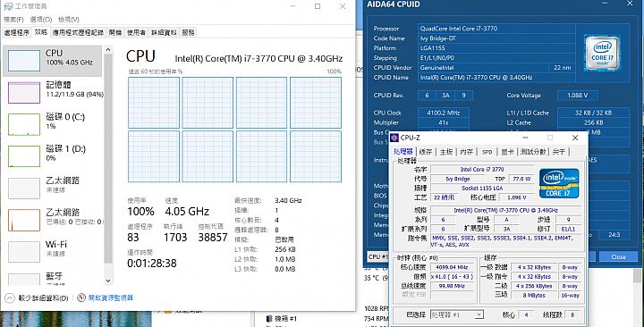The image size is (644, 327).
Task: Click the 倍频 value x 41.0 (16 - 43)
Action: click(x=452, y=277)
